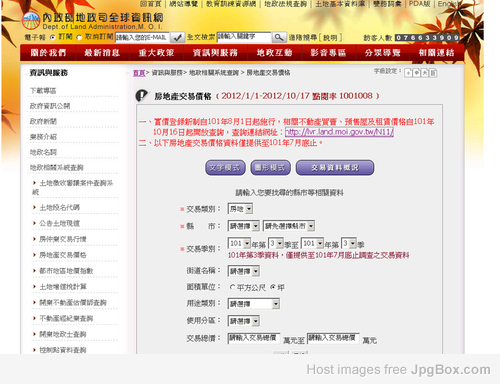This screenshot has height=384, width=500.
Task: Focus the first 交易總價 price input field
Action: pyautogui.click(x=254, y=338)
